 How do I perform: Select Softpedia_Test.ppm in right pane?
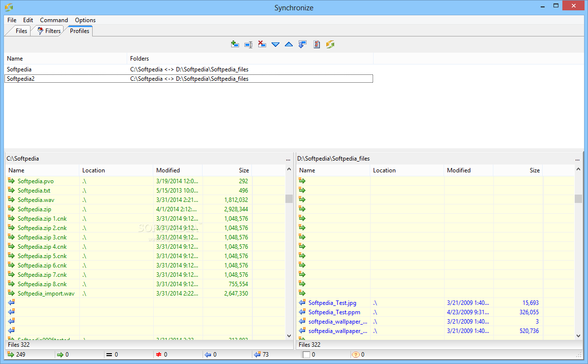(x=334, y=312)
